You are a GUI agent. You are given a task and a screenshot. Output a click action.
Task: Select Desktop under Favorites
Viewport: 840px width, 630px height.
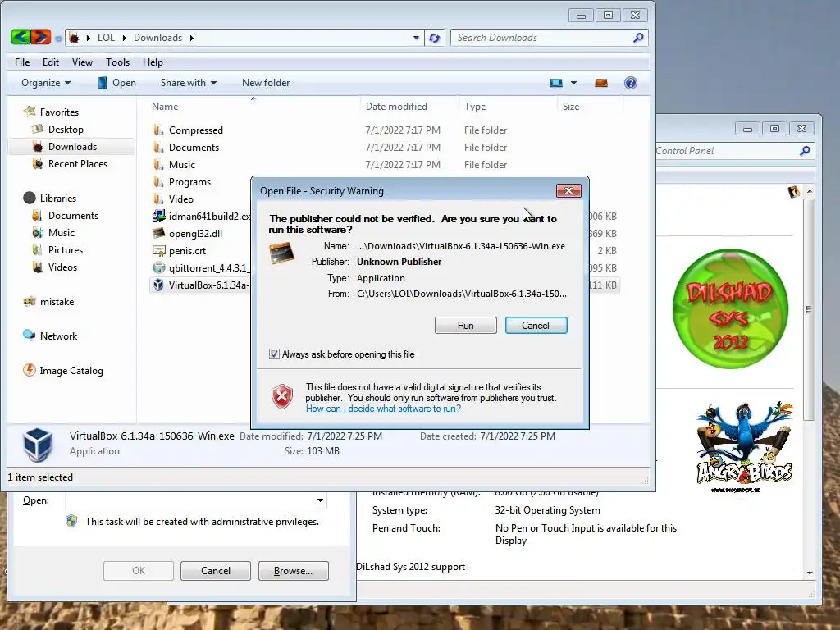tap(66, 129)
